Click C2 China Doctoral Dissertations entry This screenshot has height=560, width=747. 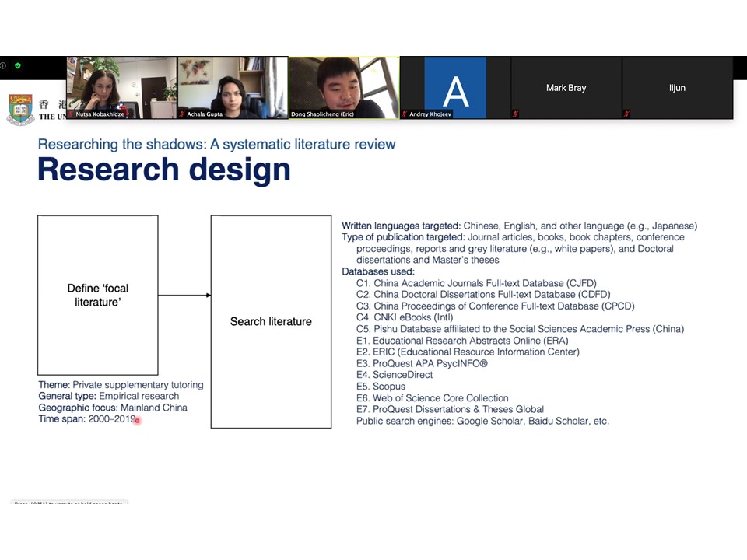[x=483, y=294]
